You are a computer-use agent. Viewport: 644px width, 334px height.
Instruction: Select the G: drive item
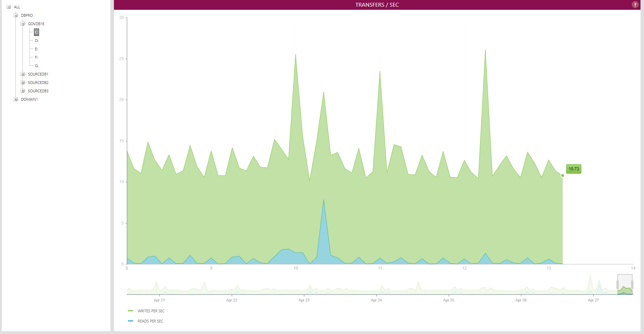tap(37, 66)
